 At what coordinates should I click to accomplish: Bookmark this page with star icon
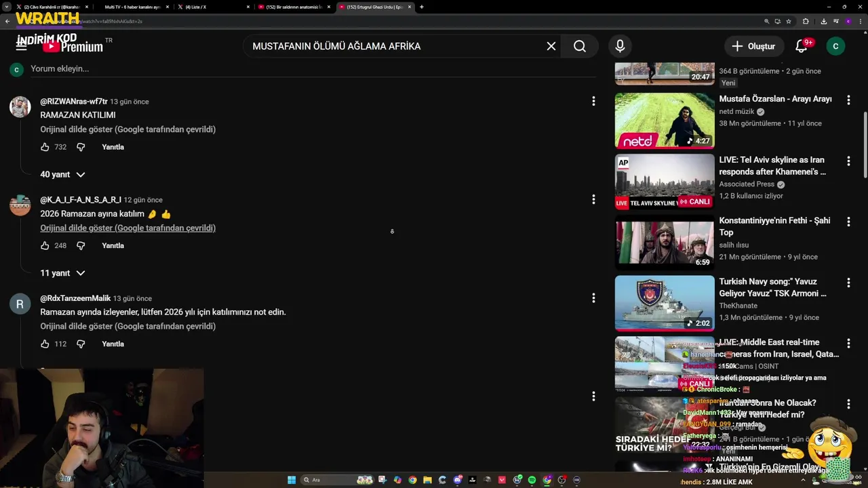point(789,21)
